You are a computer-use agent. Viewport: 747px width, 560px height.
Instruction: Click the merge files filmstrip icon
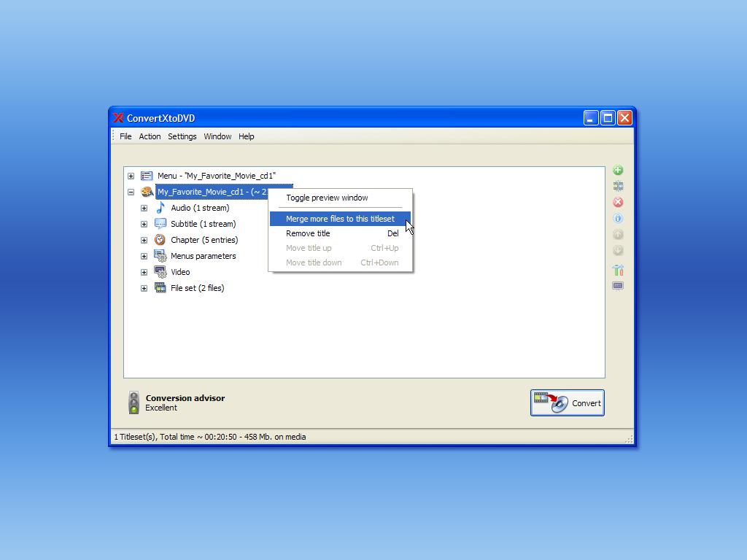tap(618, 186)
